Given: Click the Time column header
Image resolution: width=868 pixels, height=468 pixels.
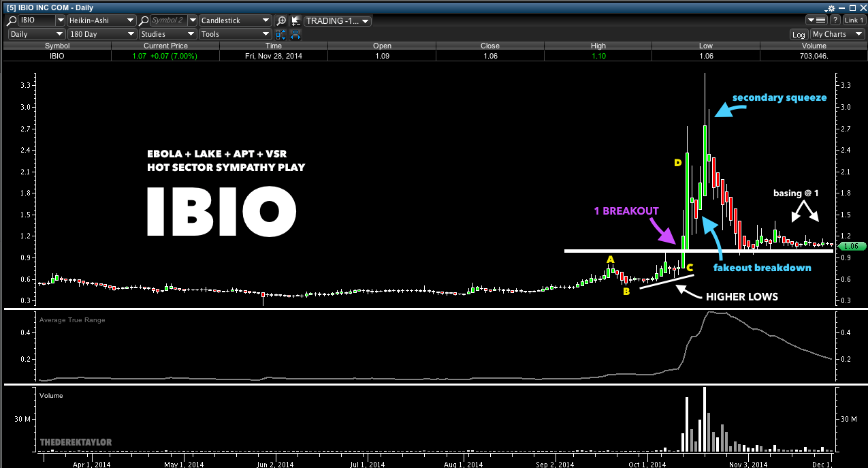Looking at the screenshot, I should click(273, 46).
